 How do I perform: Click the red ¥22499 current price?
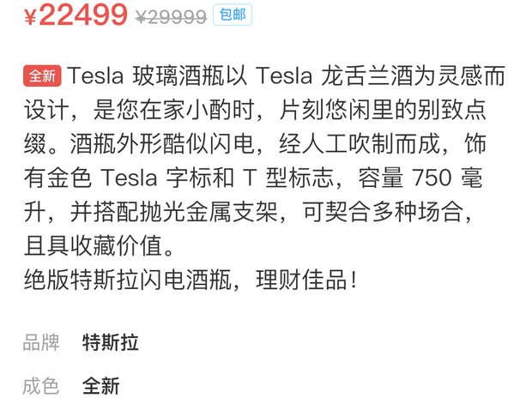pyautogui.click(x=76, y=15)
